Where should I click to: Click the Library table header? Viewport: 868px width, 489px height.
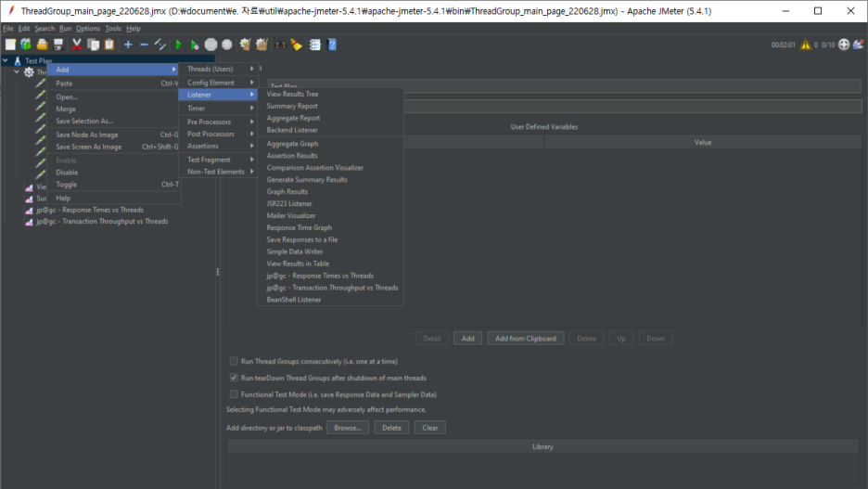pos(542,446)
